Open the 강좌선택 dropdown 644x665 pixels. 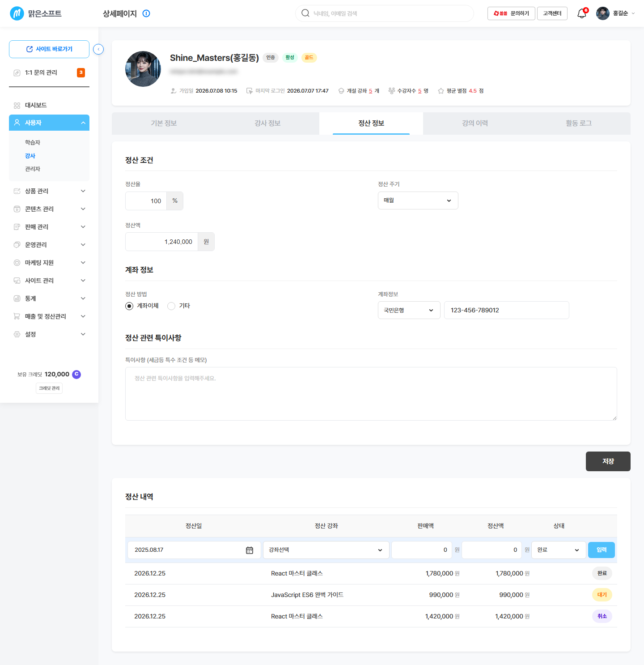[x=326, y=550]
